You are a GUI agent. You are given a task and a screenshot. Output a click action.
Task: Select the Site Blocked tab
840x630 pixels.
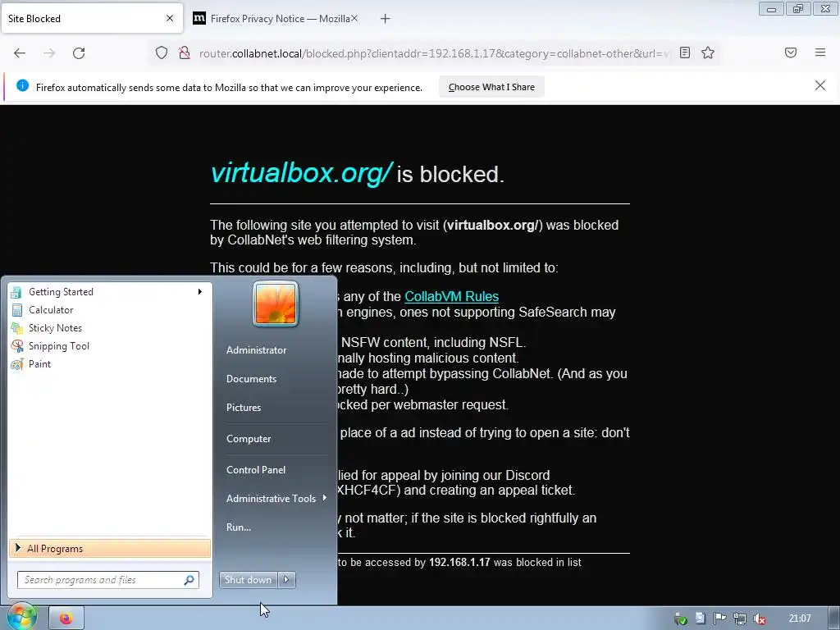click(x=92, y=19)
